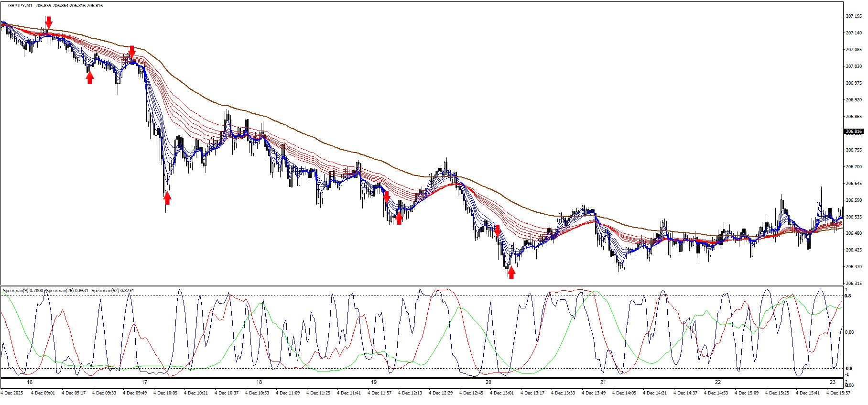The image size is (868, 405).
Task: Click the red up arrow below the 09:33 candles
Action: [90, 77]
